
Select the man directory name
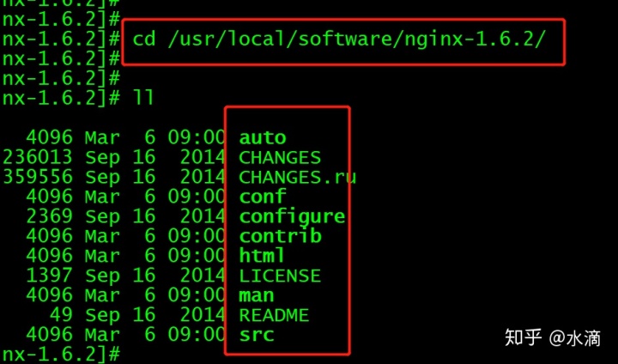(257, 295)
